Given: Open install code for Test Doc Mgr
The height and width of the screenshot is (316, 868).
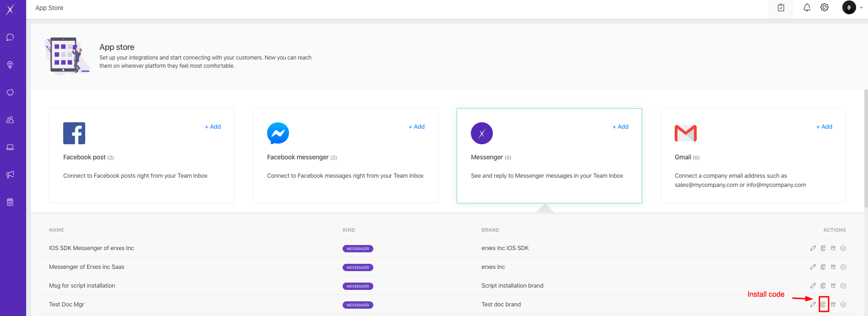Looking at the screenshot, I should (x=823, y=305).
